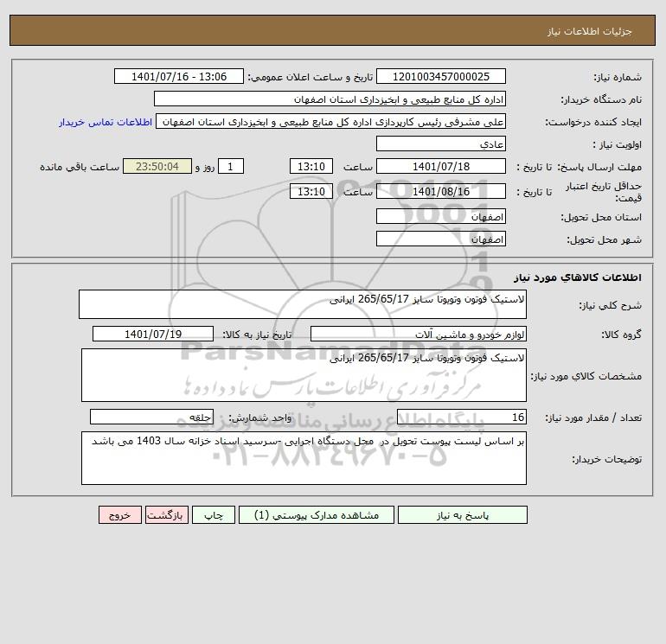Click the buyer organization name field
Image resolution: width=666 pixels, height=644 pixels.
330,99
